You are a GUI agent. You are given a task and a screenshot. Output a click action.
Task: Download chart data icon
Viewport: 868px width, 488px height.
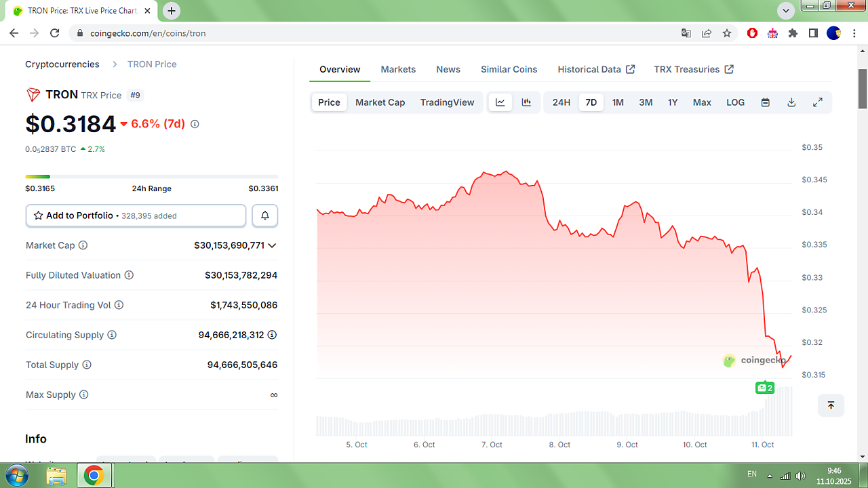click(791, 102)
